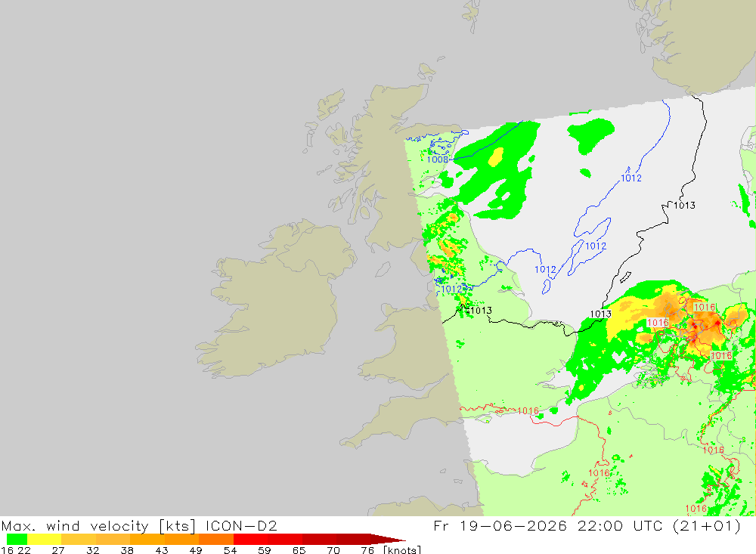Select the bright red 54–59 knots swatch
Viewport: 756px width, 554px height.
pyautogui.click(x=250, y=539)
